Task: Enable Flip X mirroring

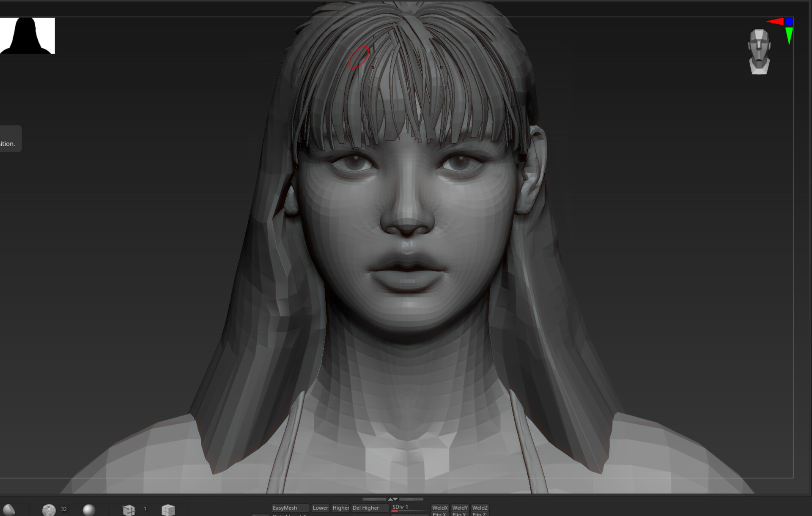Action: (440, 514)
